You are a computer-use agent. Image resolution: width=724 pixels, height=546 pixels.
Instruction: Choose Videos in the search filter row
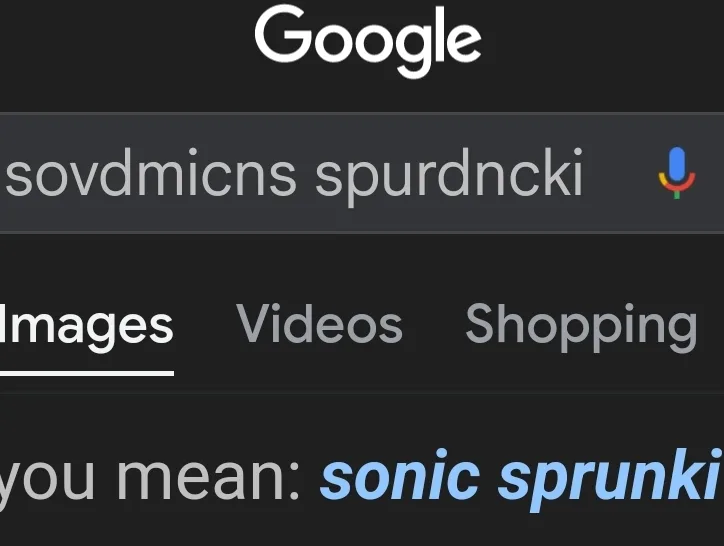point(320,324)
